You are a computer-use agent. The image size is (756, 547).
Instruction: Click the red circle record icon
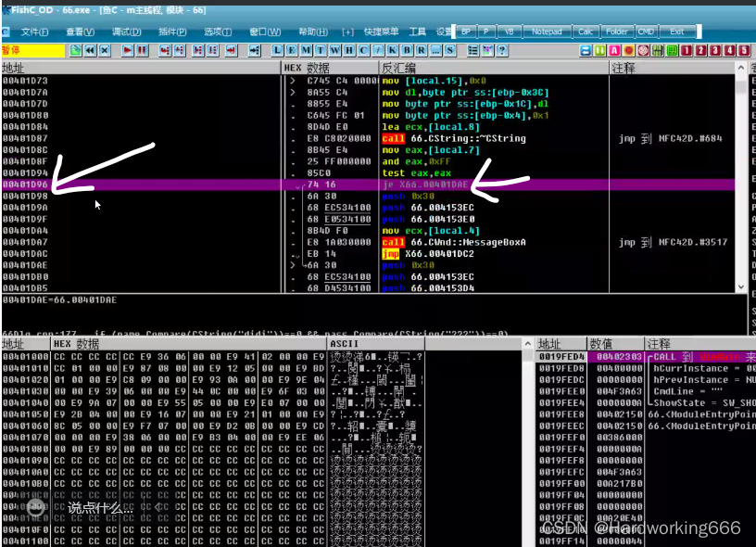point(629,51)
